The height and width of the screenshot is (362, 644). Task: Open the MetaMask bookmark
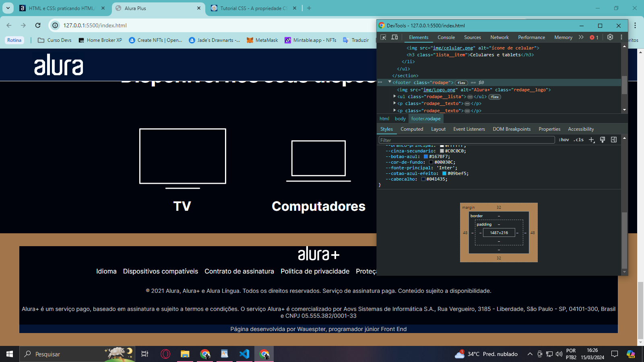[262, 40]
